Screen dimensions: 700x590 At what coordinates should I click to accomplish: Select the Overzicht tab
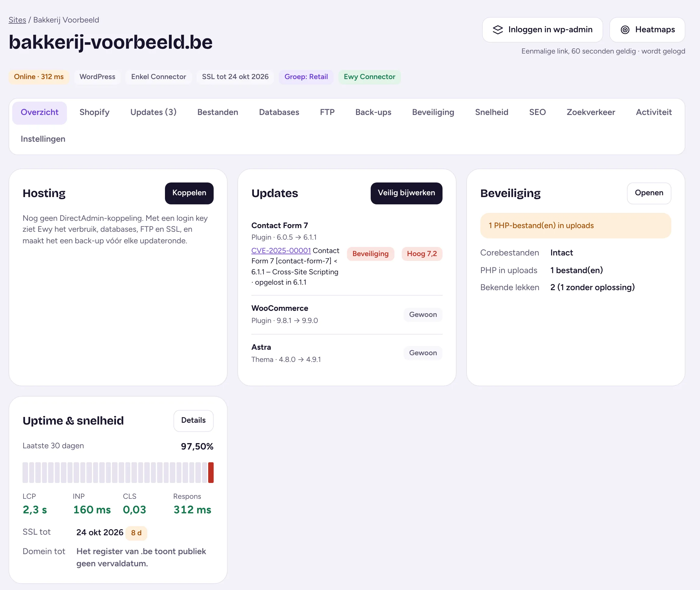click(40, 113)
